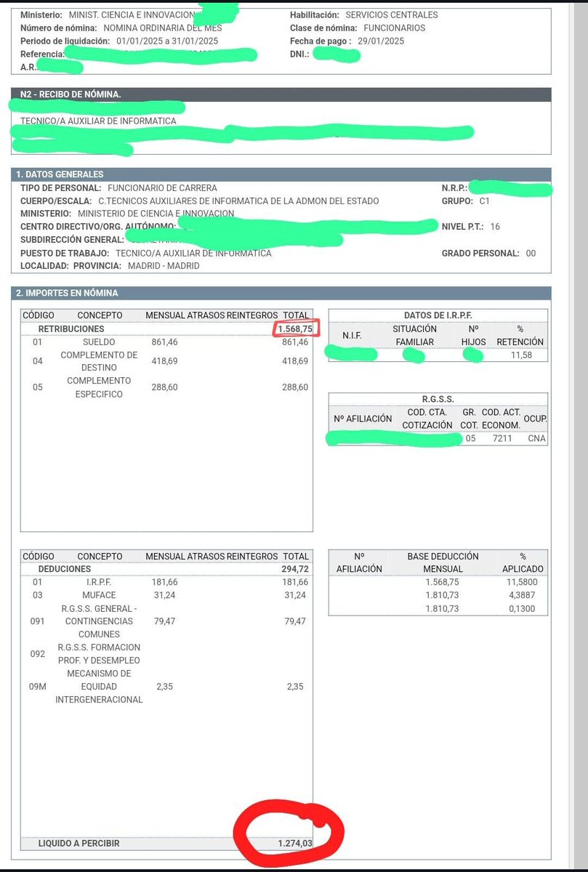
Task: Click the "LOCALIDAD: PROVINCIA:" label
Action: tap(71, 266)
